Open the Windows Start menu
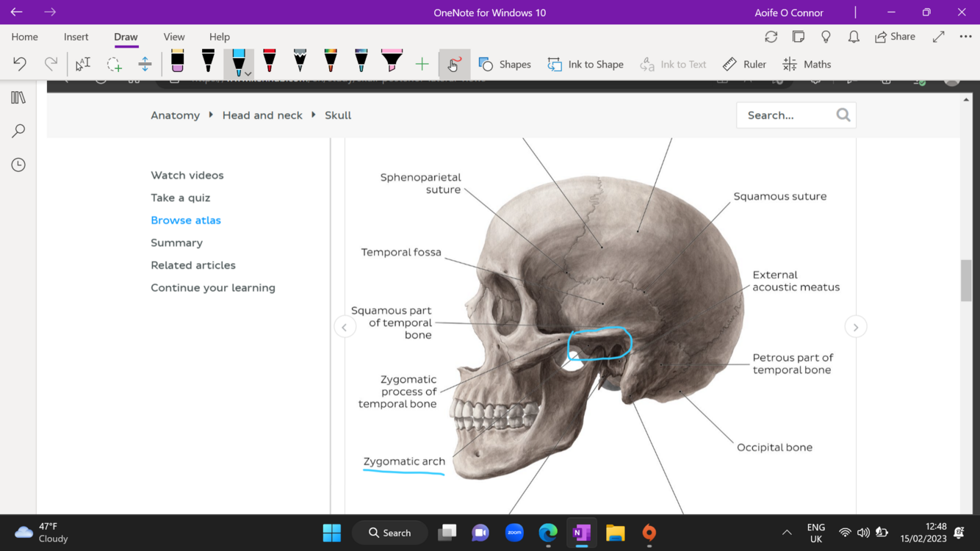Screen dimensions: 980x551 coord(332,533)
